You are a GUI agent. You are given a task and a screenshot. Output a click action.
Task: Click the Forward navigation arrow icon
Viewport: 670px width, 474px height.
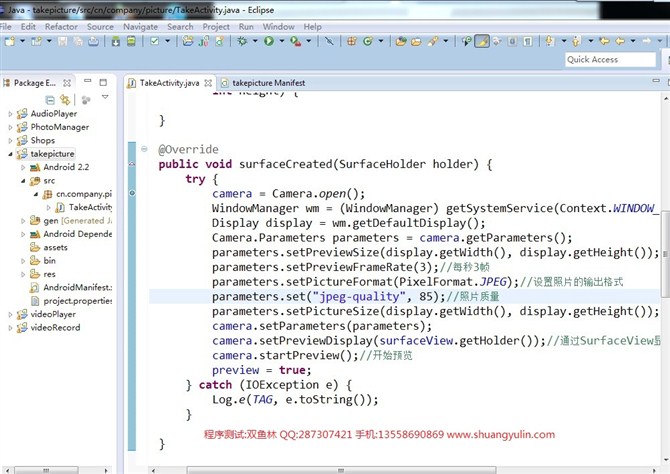(646, 41)
